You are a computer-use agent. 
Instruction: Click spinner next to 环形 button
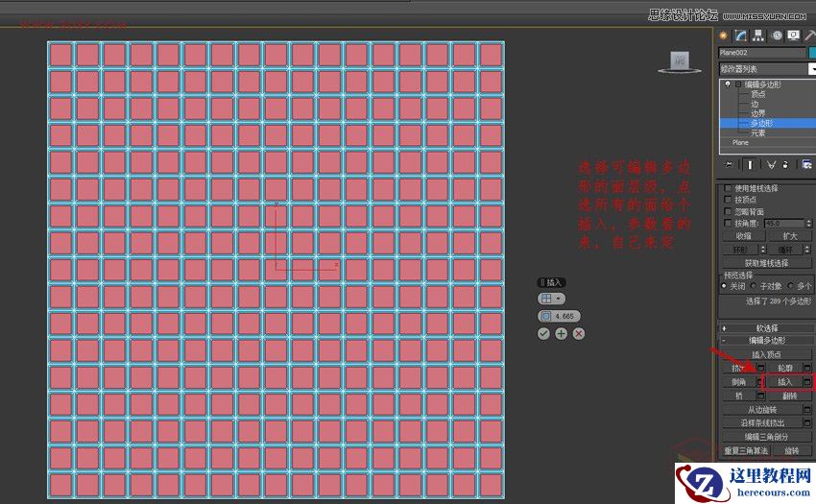pyautogui.click(x=763, y=250)
